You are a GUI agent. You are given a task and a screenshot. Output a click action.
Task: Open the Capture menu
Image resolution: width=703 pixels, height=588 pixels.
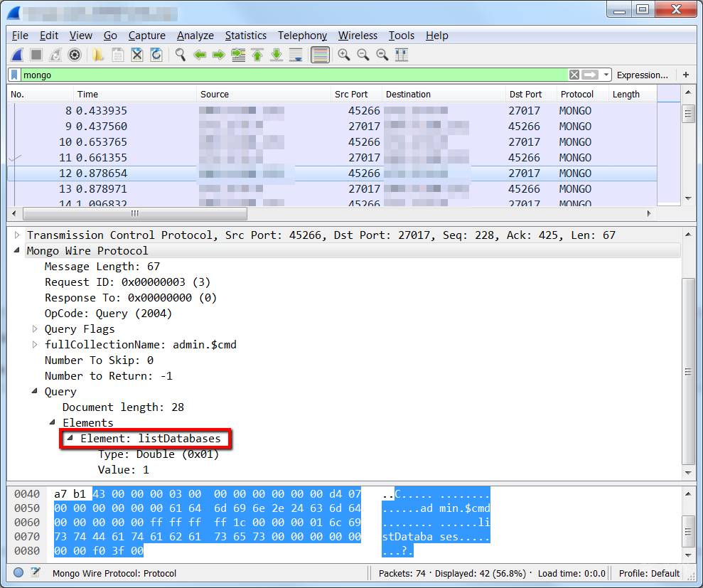[147, 36]
